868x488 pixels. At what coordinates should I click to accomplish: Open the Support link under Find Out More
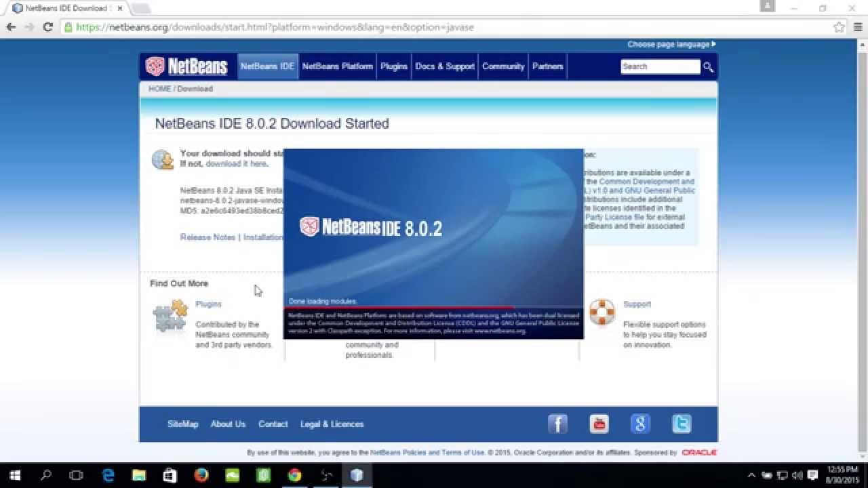637,304
